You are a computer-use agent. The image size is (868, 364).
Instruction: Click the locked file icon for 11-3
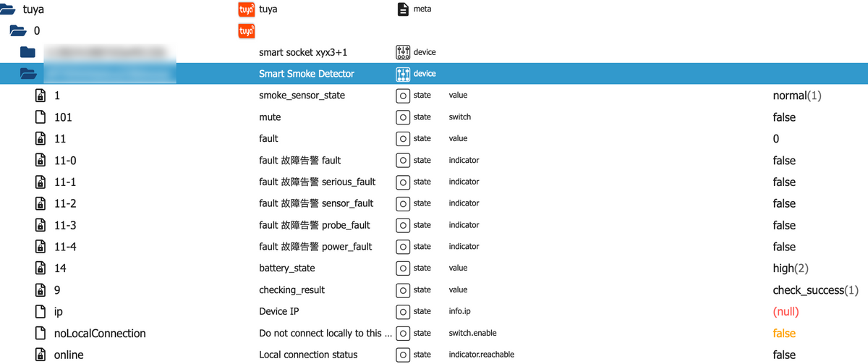[41, 225]
